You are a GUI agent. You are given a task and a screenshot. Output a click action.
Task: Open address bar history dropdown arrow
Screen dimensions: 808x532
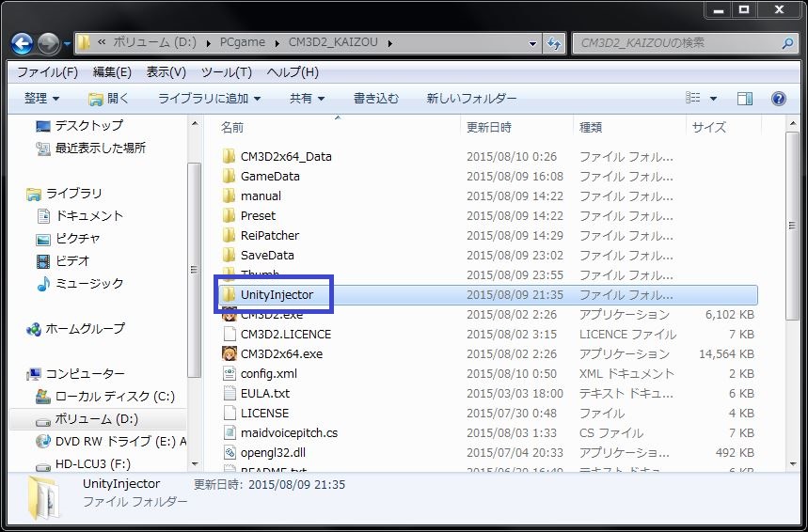click(x=532, y=44)
